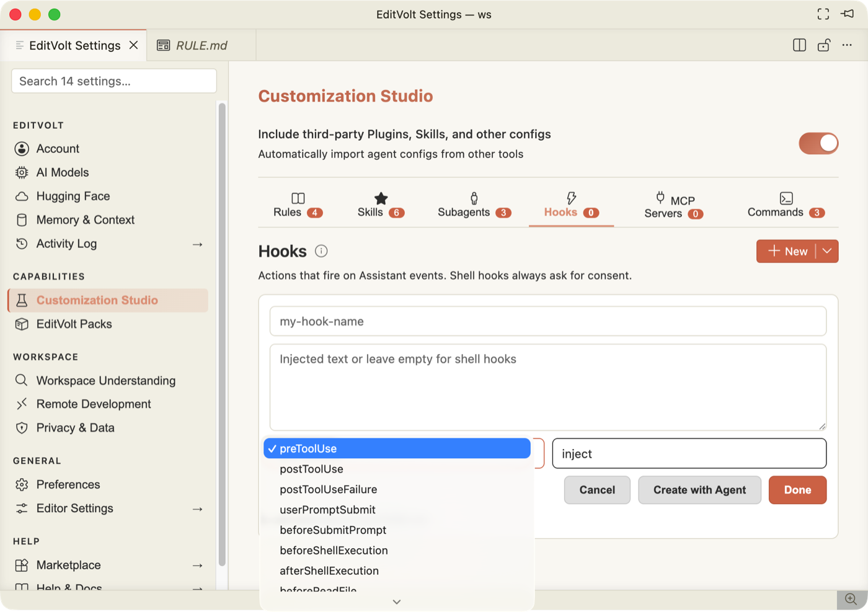Select preToolUse in the event dropdown
The height and width of the screenshot is (612, 868).
pos(397,448)
